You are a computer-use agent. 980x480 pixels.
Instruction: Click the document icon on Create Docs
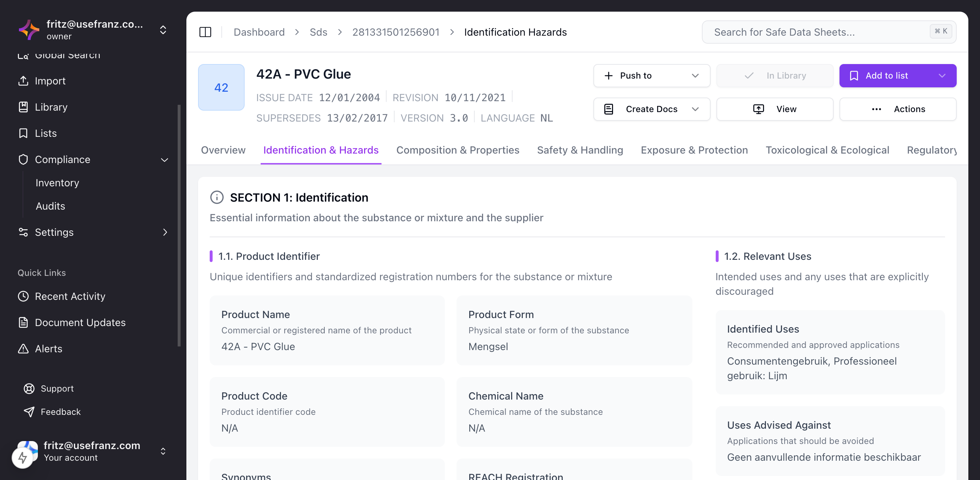tap(608, 109)
